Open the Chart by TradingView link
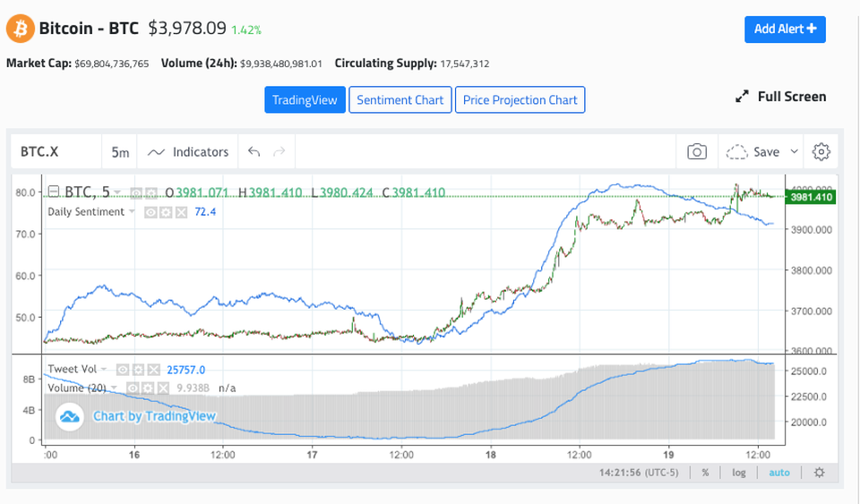This screenshot has height=504, width=860. 154,416
